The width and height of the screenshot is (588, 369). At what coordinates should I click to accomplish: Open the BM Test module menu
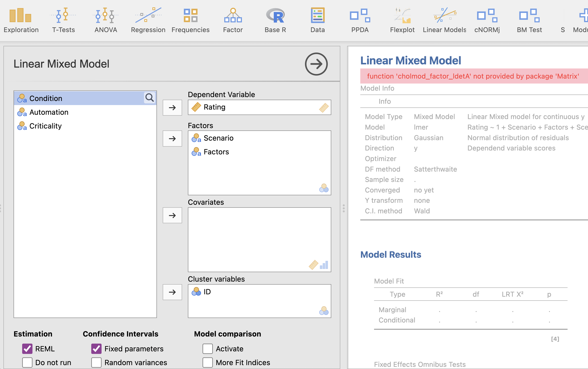(x=529, y=20)
